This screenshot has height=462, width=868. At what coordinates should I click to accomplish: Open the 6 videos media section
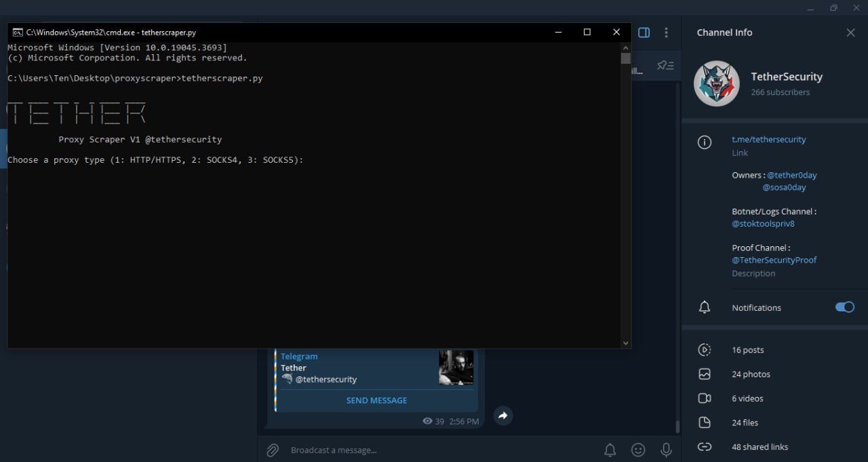(747, 398)
